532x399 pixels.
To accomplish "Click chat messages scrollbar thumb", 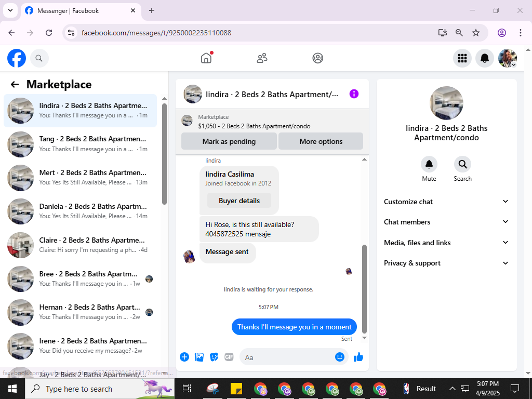I will [364, 289].
